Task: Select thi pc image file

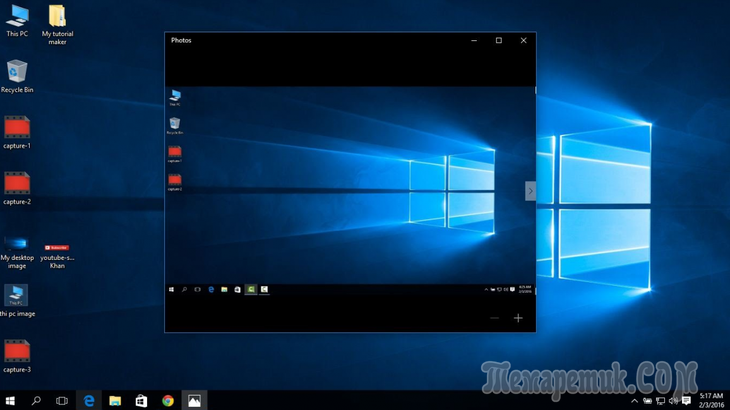Action: tap(17, 301)
